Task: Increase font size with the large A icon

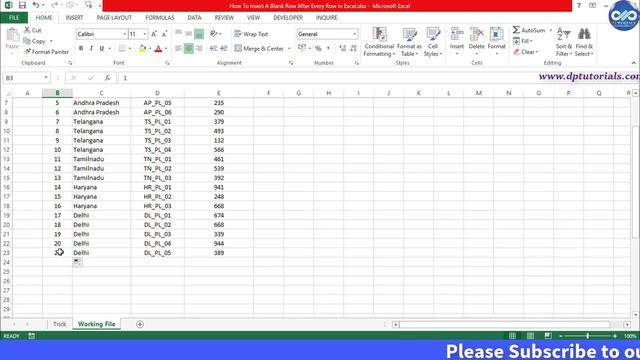Action: (x=154, y=34)
